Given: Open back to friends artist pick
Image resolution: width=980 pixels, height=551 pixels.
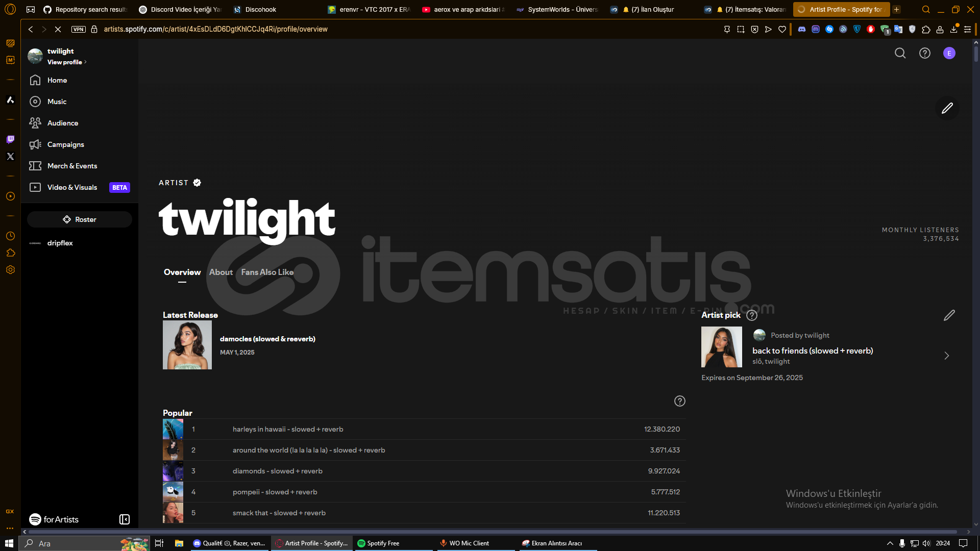Looking at the screenshot, I should pyautogui.click(x=813, y=351).
